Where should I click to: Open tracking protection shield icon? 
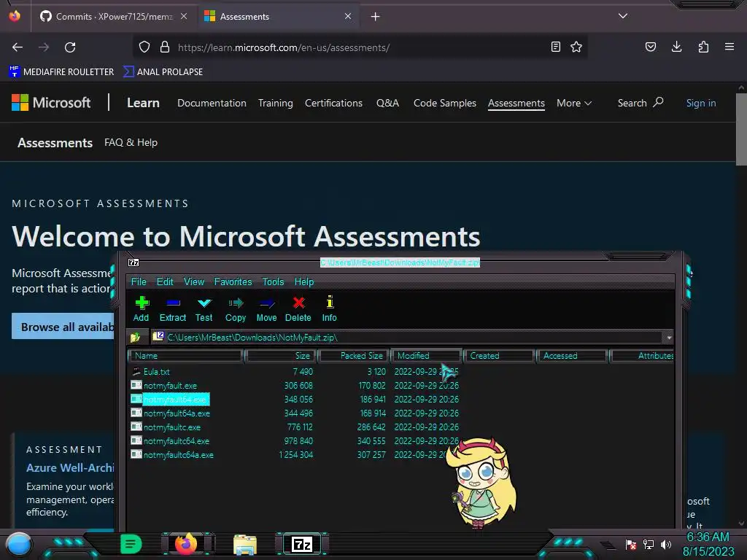pos(144,47)
